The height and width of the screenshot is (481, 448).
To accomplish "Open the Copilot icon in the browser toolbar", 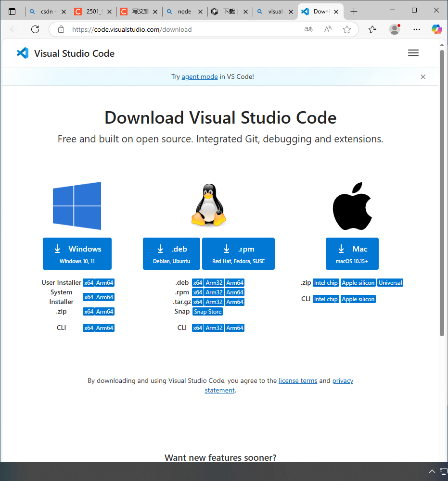I will coord(436,29).
